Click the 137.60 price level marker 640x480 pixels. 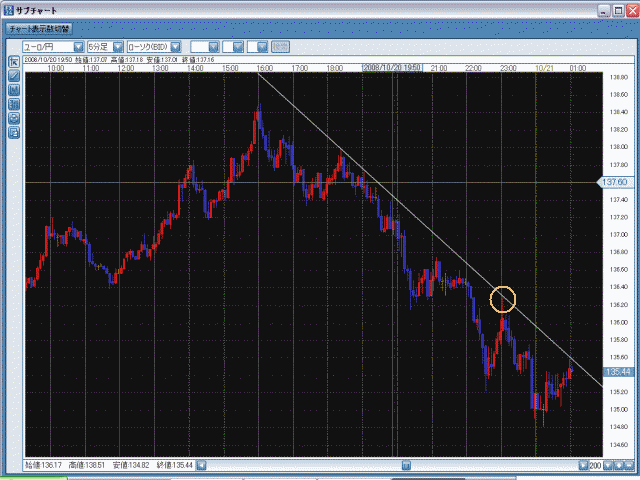point(613,182)
